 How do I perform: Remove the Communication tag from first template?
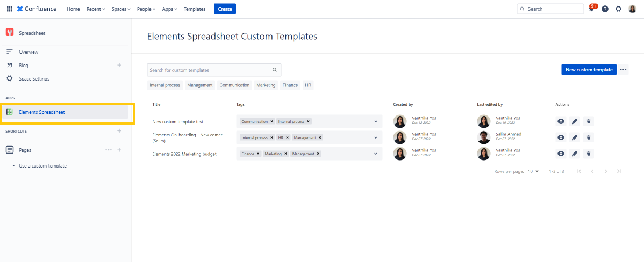pyautogui.click(x=272, y=121)
